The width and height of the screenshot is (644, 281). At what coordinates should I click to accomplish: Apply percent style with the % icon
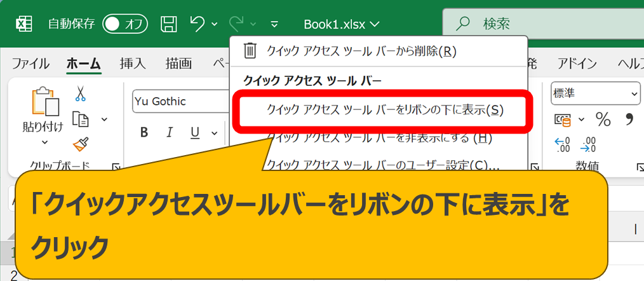coord(602,119)
